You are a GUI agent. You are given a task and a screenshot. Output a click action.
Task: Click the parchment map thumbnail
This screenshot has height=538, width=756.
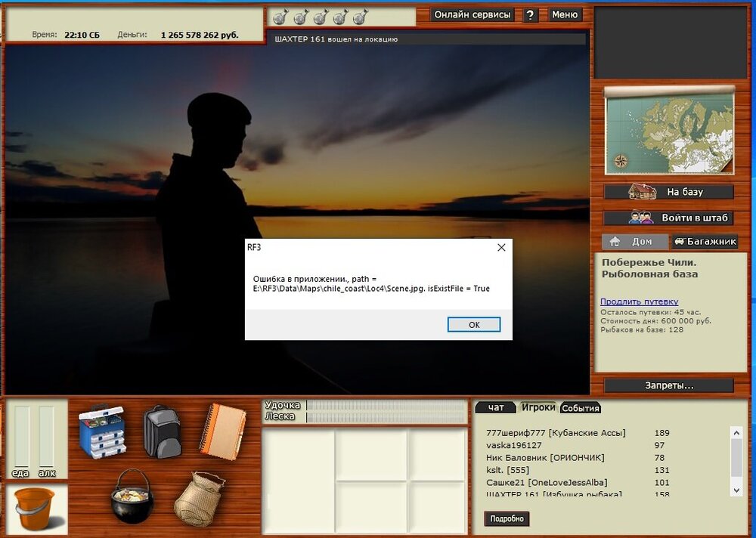tap(670, 131)
